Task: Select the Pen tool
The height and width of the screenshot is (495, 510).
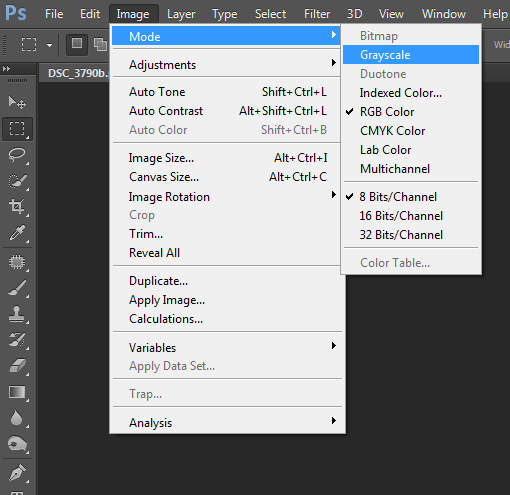Action: tap(17, 472)
